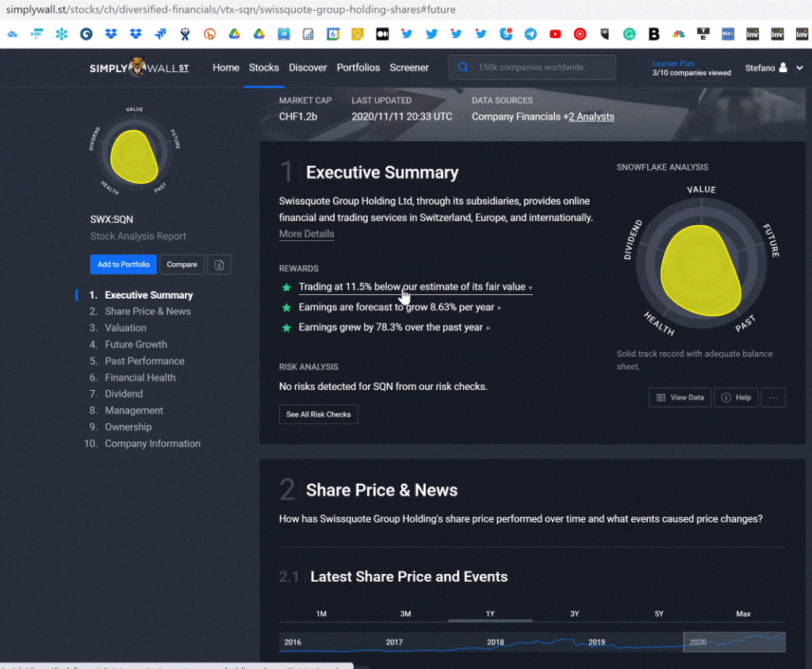Open the YouTube bookmark icon
Screen dimensions: 812x669
coord(555,34)
